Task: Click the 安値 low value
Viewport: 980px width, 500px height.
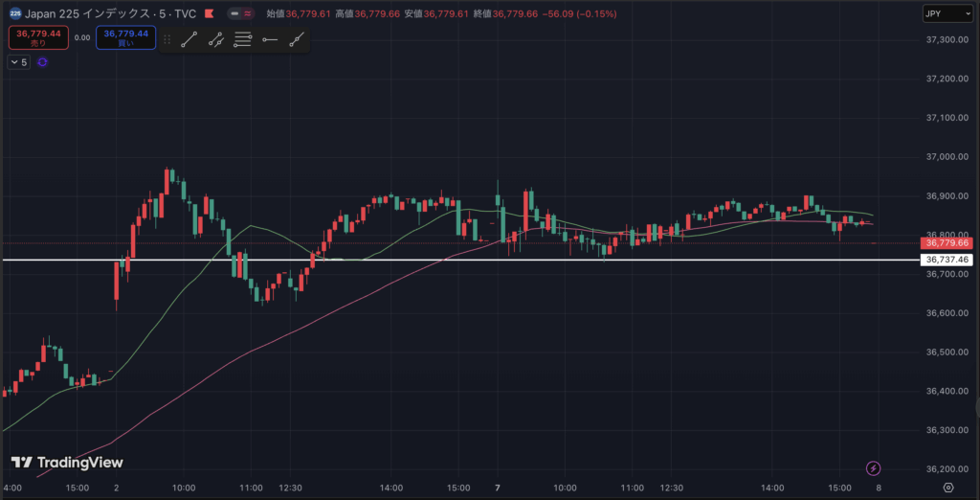Action: pyautogui.click(x=435, y=13)
